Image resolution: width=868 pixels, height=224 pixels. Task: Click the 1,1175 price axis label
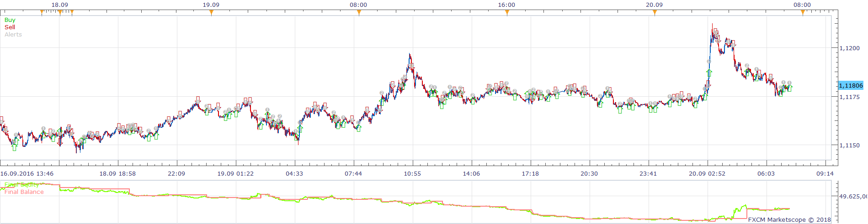coord(850,97)
